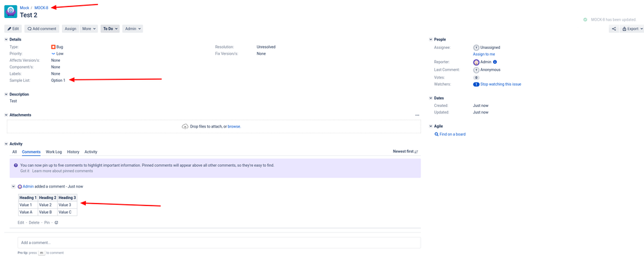
Task: Click the Find on a board link
Action: coord(452,135)
